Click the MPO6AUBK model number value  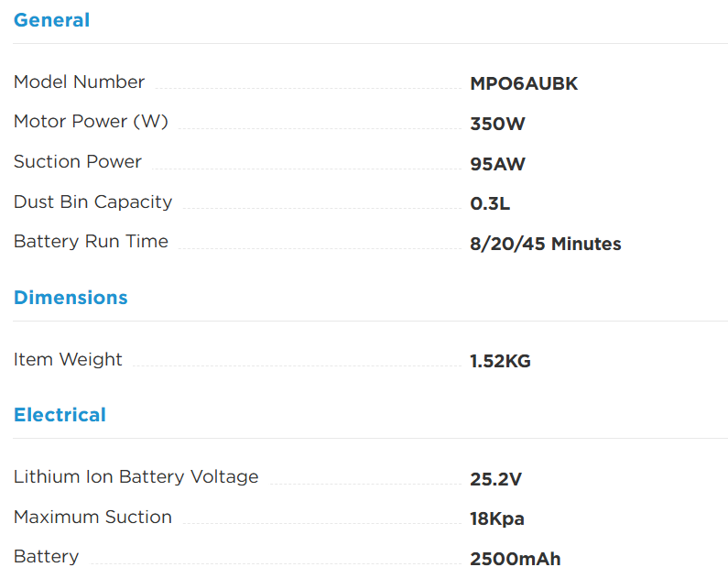pos(524,83)
